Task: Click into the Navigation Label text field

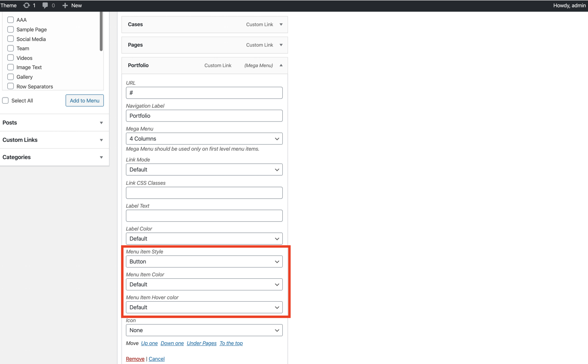Action: pos(204,116)
